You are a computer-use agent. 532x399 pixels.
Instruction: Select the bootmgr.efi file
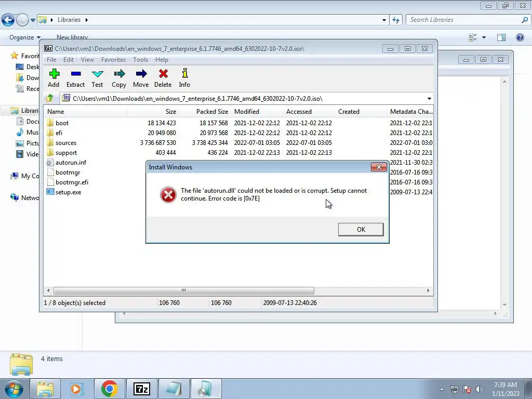tap(72, 182)
